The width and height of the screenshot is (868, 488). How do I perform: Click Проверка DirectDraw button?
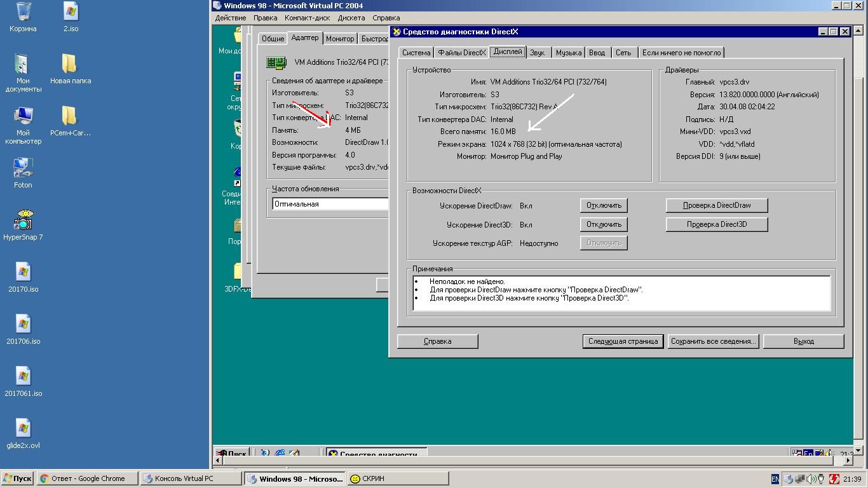(717, 205)
